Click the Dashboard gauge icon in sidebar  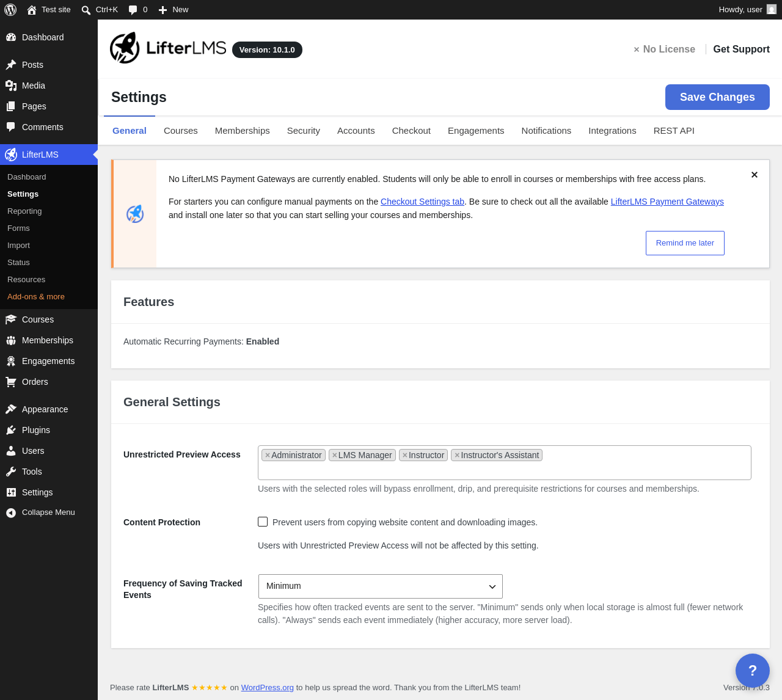[11, 37]
